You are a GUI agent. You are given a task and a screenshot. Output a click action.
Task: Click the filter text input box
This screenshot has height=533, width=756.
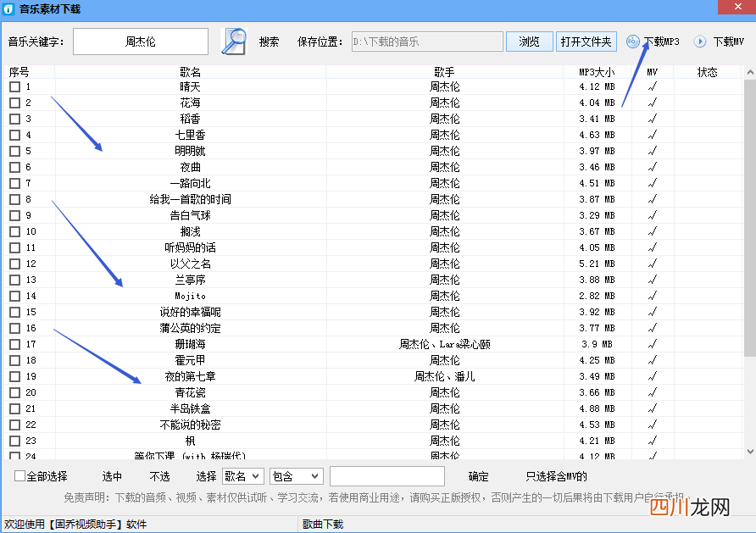pos(387,476)
